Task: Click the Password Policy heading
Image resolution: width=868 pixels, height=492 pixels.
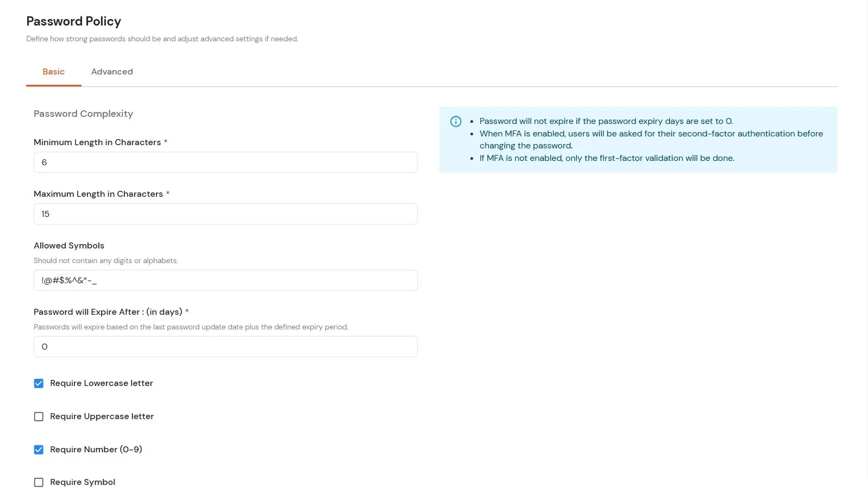Action: pos(73,21)
